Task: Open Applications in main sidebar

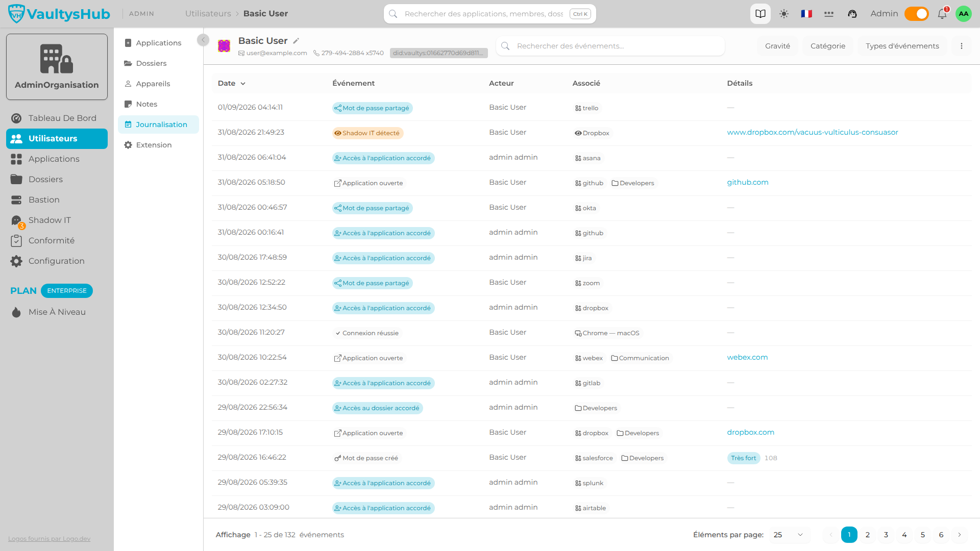Action: click(x=57, y=159)
